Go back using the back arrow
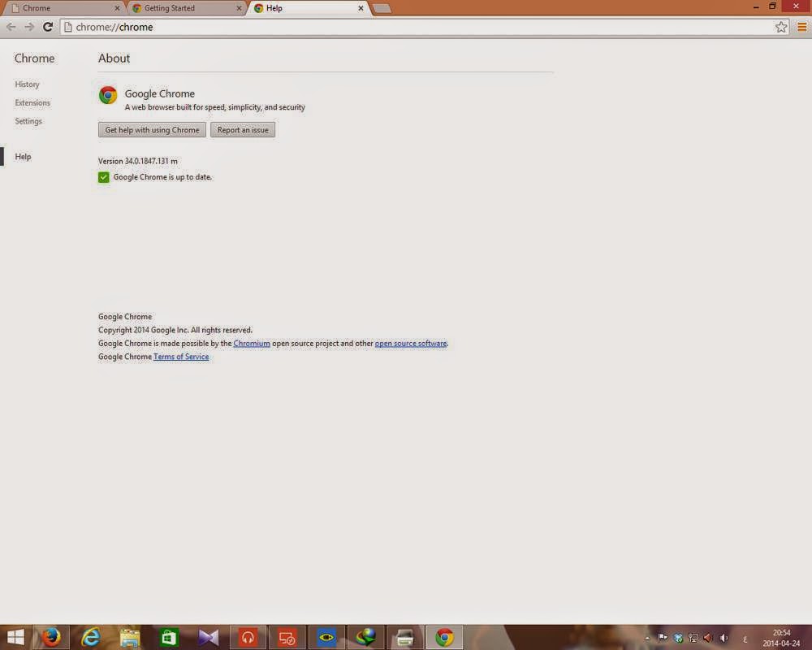Screen dimensions: 812x650 click(11, 27)
